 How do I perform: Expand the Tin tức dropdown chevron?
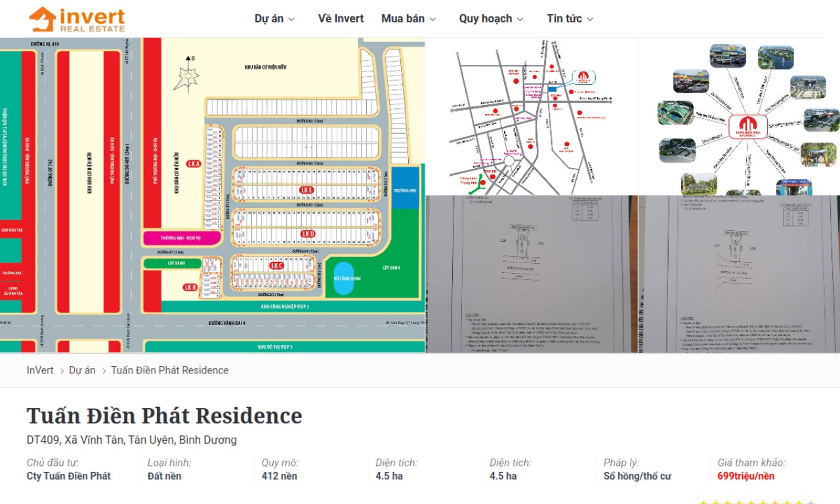click(x=589, y=19)
